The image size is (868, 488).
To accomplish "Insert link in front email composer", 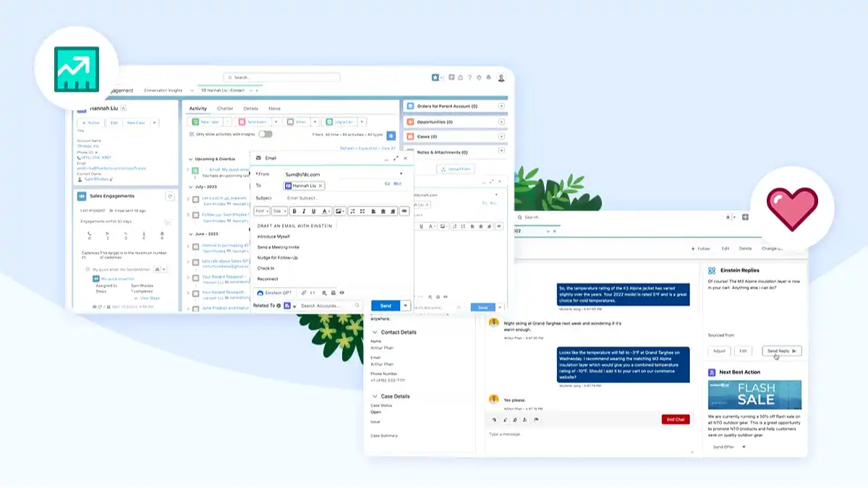I will [404, 211].
